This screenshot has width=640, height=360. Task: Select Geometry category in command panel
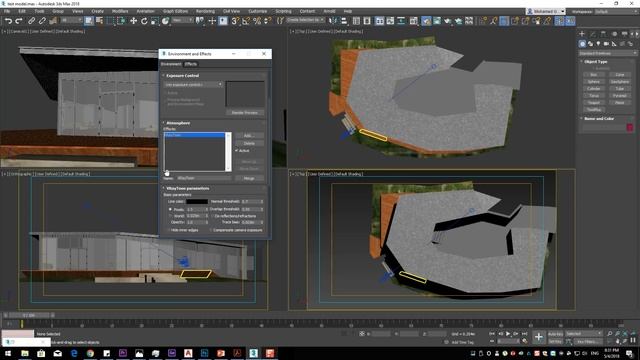click(582, 44)
